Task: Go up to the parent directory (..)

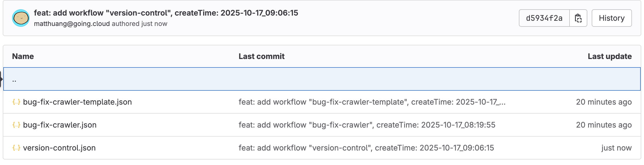Action: tap(14, 79)
